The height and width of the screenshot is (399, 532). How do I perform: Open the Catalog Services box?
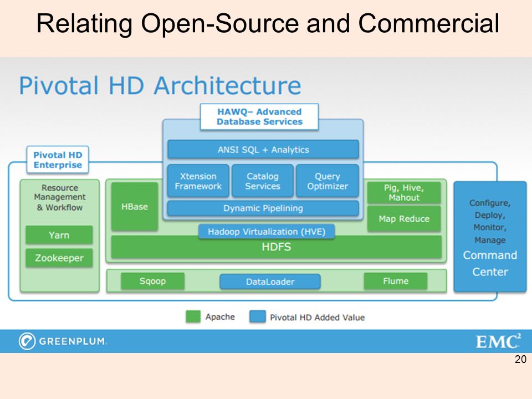(x=263, y=181)
